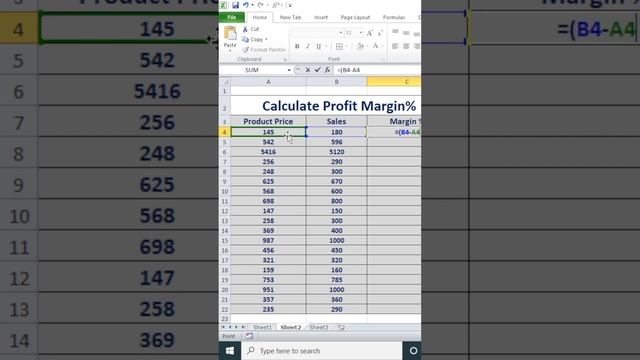Click the formula bar showing =(B4-A4
This screenshot has height=360, width=640.
(377, 70)
